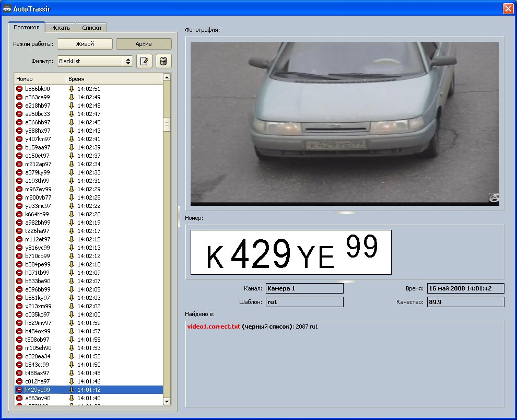Click the red icon beside c012ha97
This screenshot has height=420, width=517.
click(19, 381)
